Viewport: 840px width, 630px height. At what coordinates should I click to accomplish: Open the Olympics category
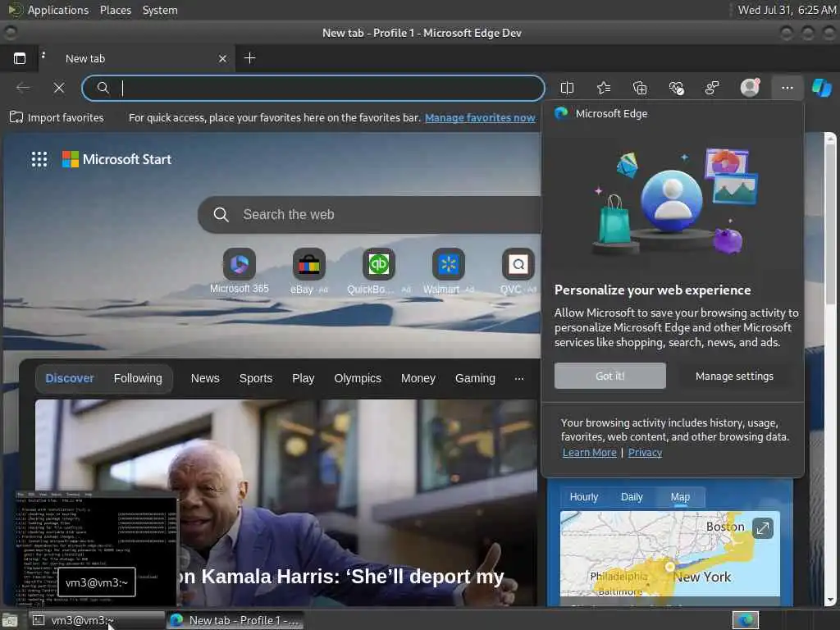358,378
